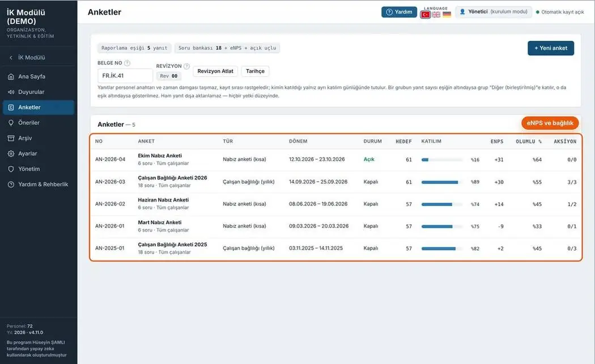Select Anketler in the sidebar
Viewport: 595px width, 364px height.
point(39,108)
